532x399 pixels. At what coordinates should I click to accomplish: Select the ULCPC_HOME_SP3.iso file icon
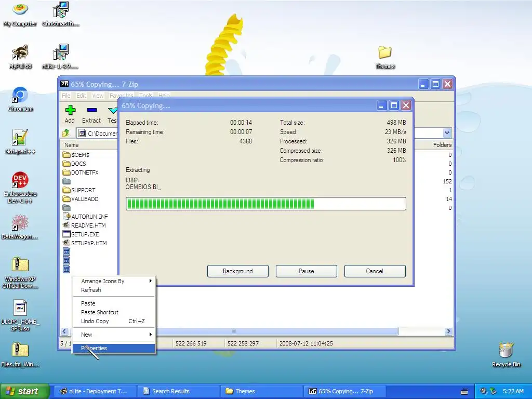tap(20, 316)
